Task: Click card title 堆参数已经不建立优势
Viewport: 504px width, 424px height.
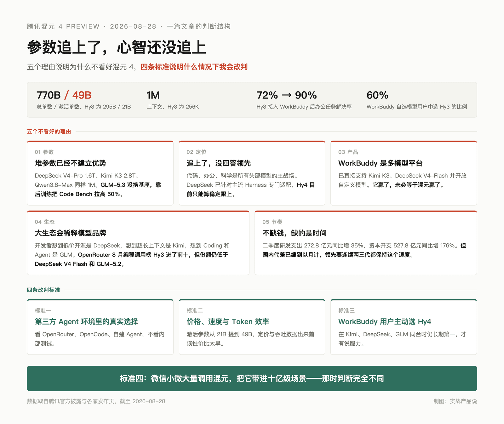Action: point(71,163)
